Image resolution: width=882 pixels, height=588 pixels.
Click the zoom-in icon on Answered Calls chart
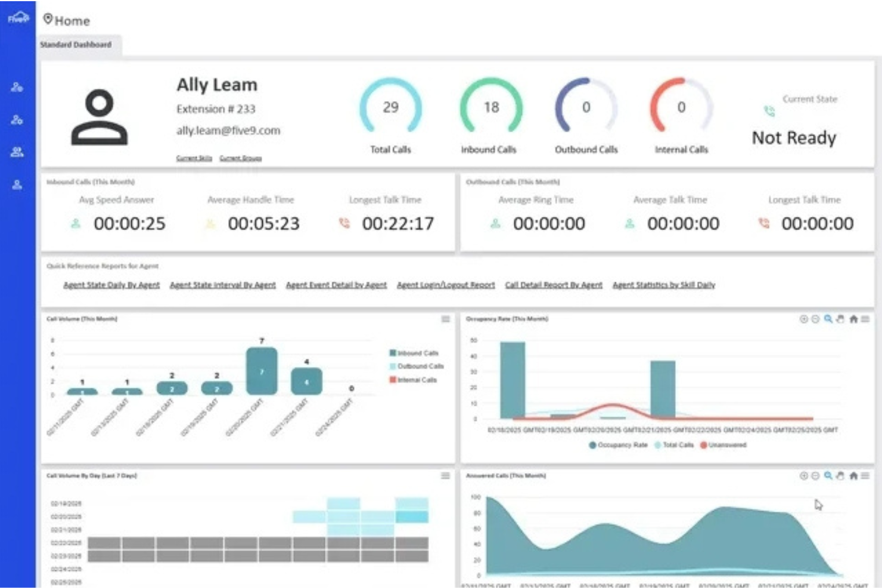(x=803, y=475)
